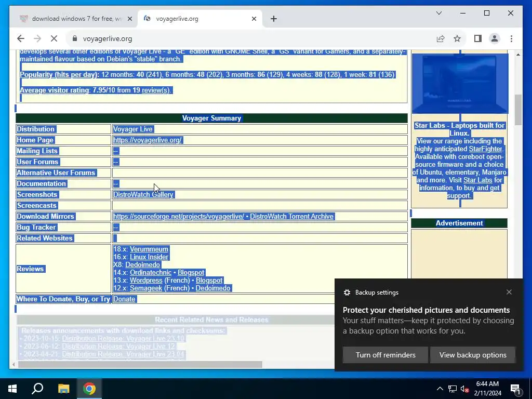Open the DistroWatch Gallery link
The image size is (532, 399).
coord(143,194)
